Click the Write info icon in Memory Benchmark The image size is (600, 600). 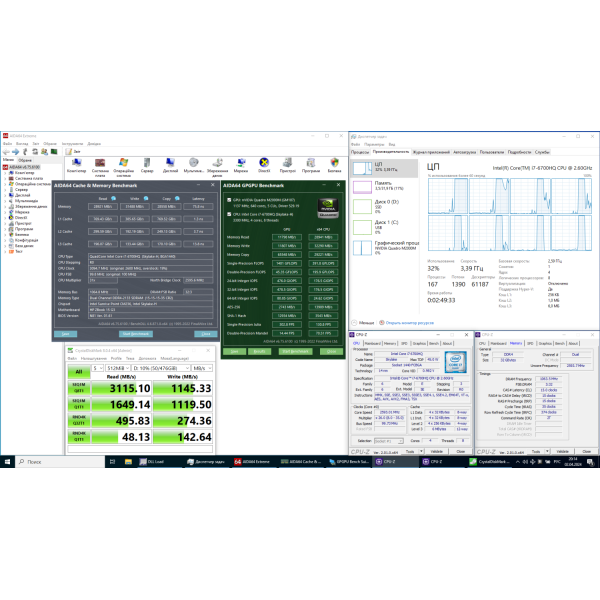tap(146, 199)
